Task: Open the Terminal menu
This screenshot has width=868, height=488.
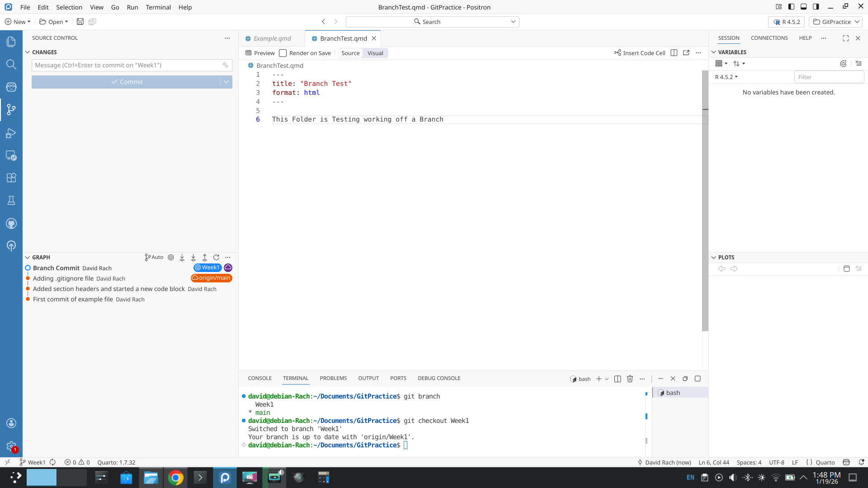Action: pyautogui.click(x=158, y=7)
